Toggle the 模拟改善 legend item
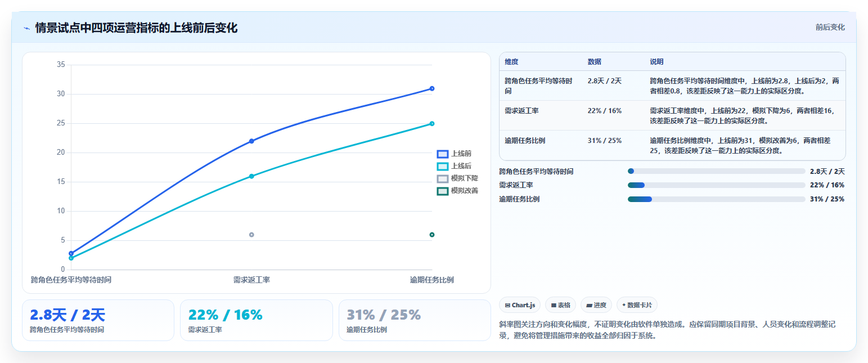Viewport: 868px width, 363px height. (458, 191)
